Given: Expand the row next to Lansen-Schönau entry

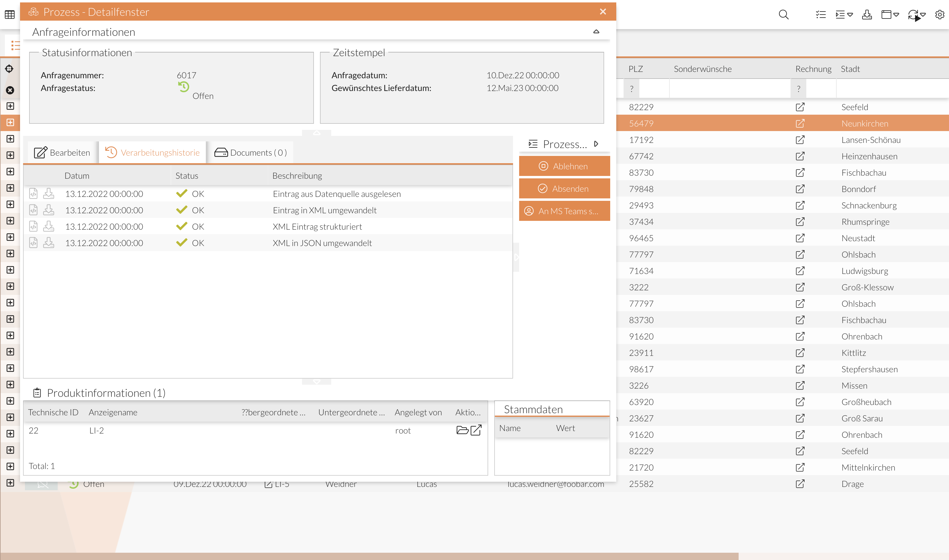Looking at the screenshot, I should (10, 139).
